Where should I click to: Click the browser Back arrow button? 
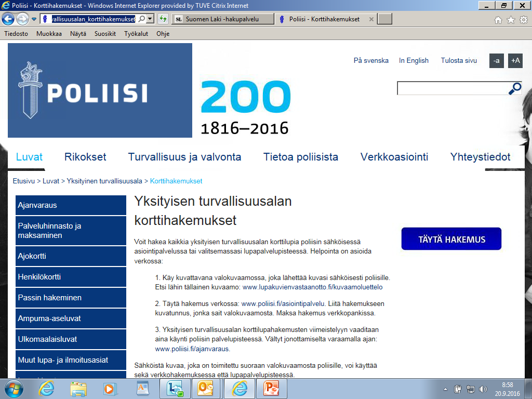[8, 19]
